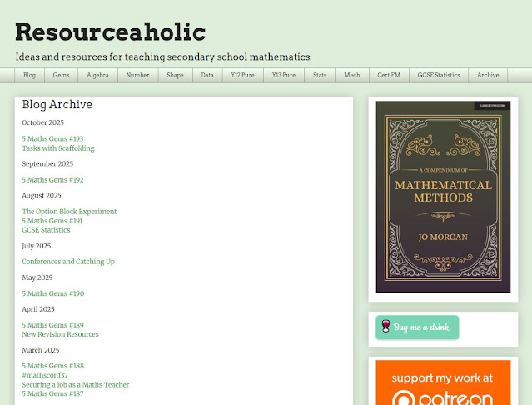The height and width of the screenshot is (405, 532).
Task: Open Conferences and Catching Up post
Action: pos(68,262)
